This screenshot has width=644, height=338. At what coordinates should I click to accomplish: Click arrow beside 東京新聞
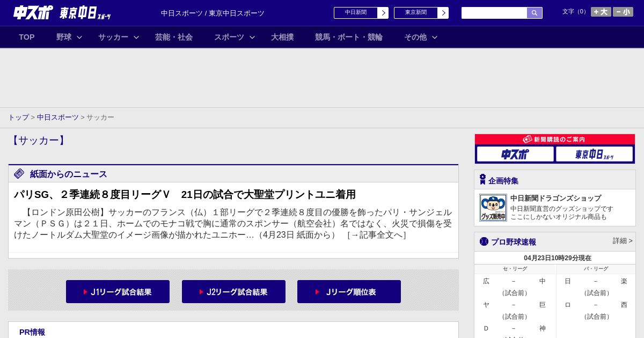[443, 13]
